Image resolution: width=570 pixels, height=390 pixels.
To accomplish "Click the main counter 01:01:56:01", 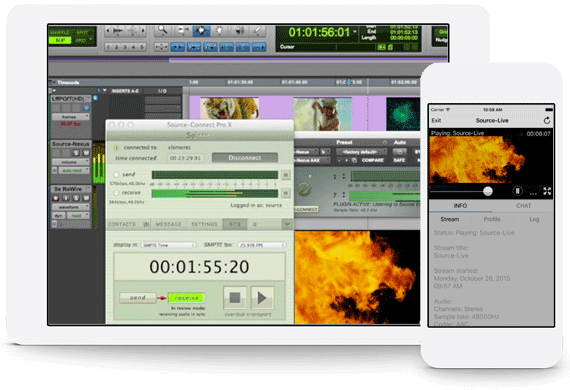I will click(x=319, y=32).
